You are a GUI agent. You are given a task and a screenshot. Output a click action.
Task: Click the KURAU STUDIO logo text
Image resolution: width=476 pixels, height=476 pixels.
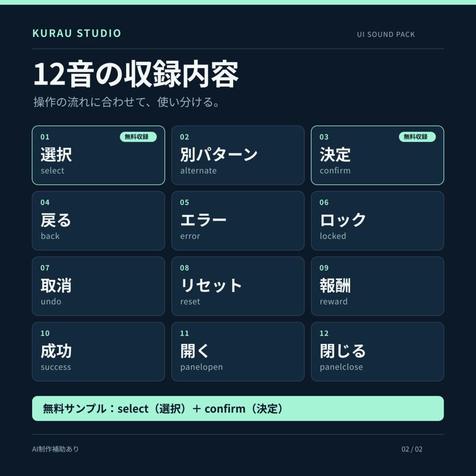[77, 33]
